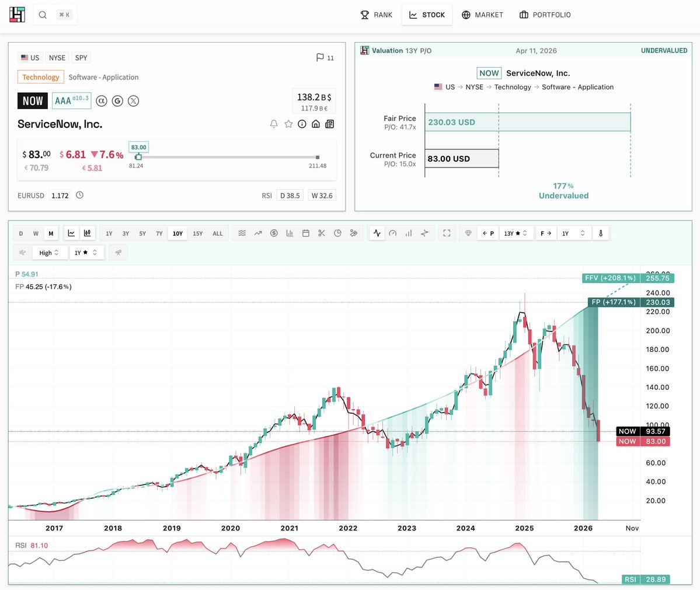Click the Software - Application industry link
700x590 pixels.
click(103, 77)
